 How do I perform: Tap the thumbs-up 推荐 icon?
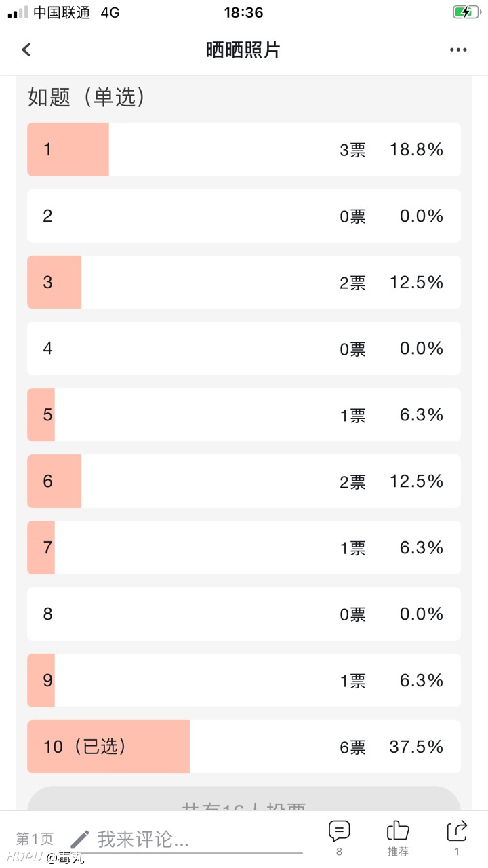(x=398, y=831)
